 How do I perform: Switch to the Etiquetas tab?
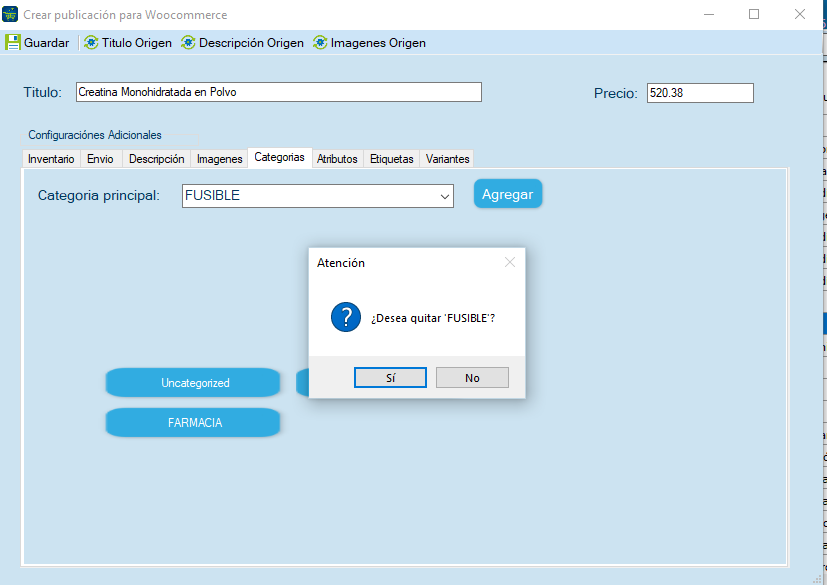[391, 159]
